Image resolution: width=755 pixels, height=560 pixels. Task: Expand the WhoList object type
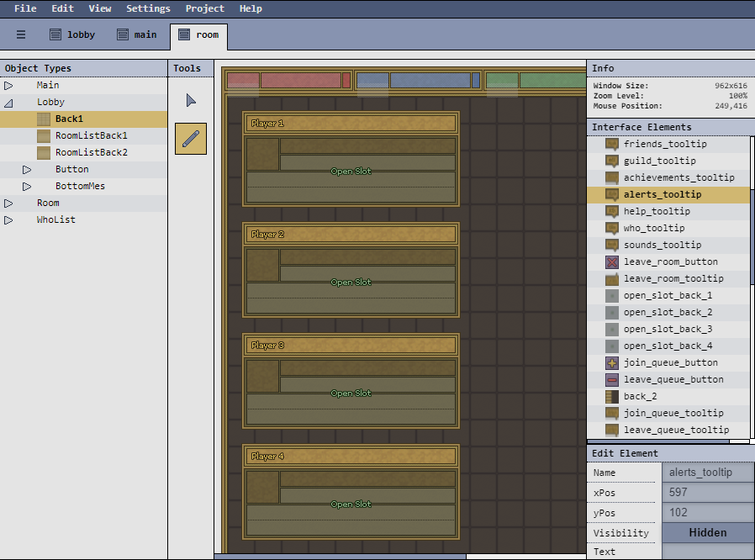[8, 220]
